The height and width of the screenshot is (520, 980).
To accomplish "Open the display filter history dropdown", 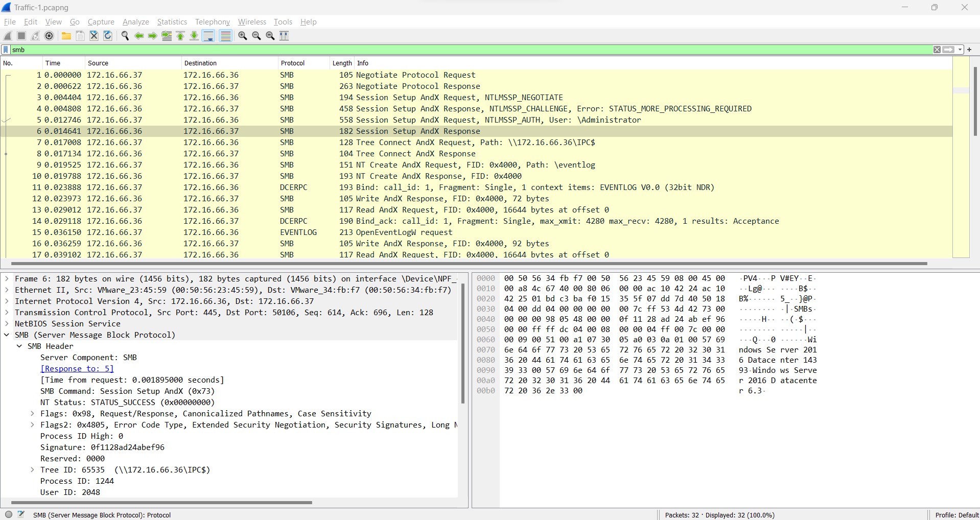I will coord(960,50).
